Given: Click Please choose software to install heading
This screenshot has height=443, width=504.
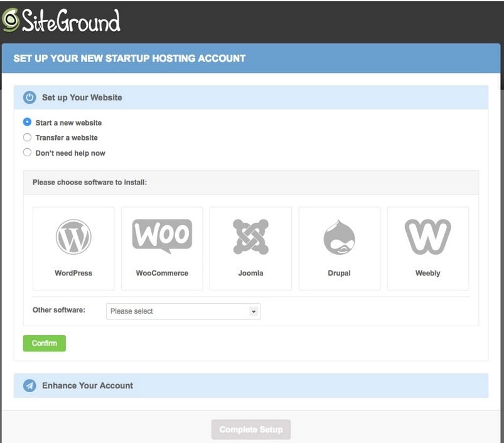Looking at the screenshot, I should (x=90, y=183).
